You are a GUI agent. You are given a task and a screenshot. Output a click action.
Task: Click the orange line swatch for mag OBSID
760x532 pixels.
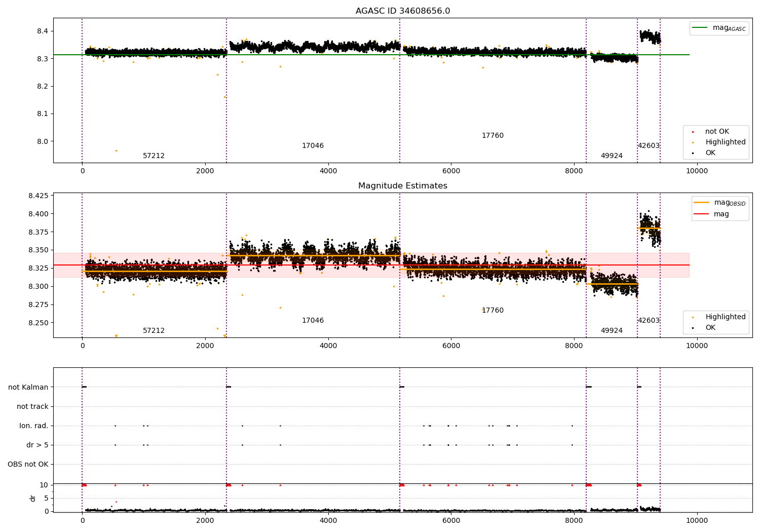(x=701, y=203)
